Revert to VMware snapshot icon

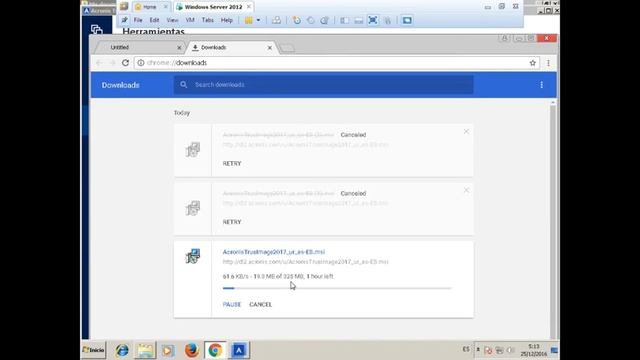[x=311, y=20]
